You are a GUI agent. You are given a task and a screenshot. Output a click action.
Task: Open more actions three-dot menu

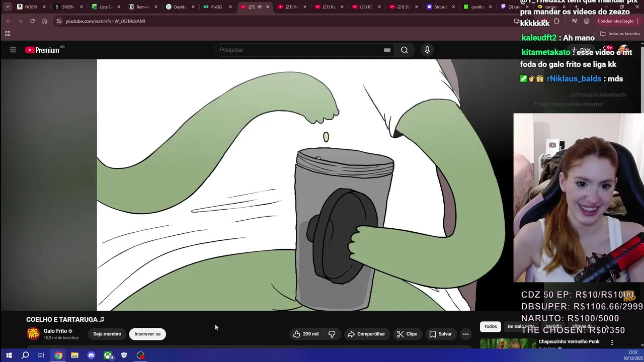(x=466, y=334)
